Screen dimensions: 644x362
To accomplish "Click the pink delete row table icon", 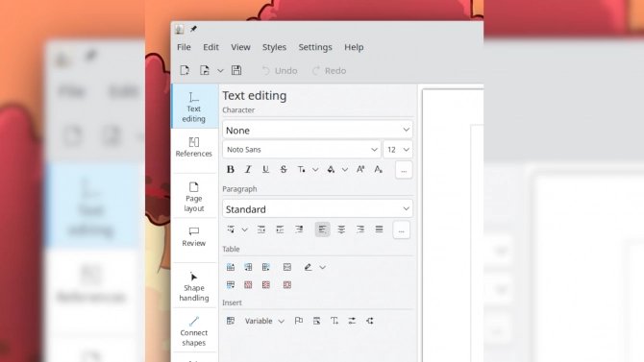I will pyautogui.click(x=248, y=285).
